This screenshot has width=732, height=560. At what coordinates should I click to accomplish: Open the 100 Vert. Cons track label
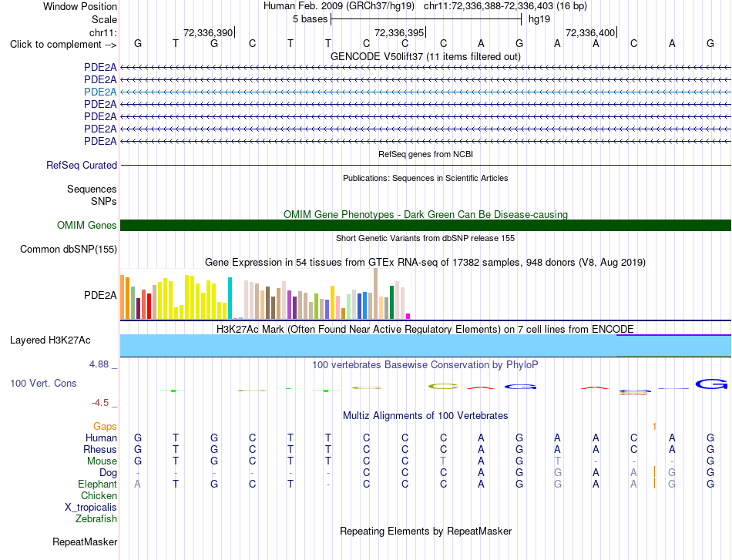pos(43,383)
